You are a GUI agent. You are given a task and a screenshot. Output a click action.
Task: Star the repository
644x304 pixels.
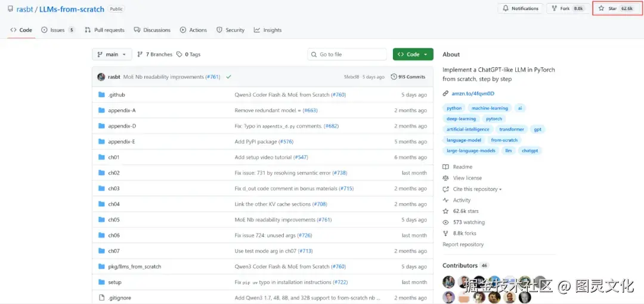[617, 8]
